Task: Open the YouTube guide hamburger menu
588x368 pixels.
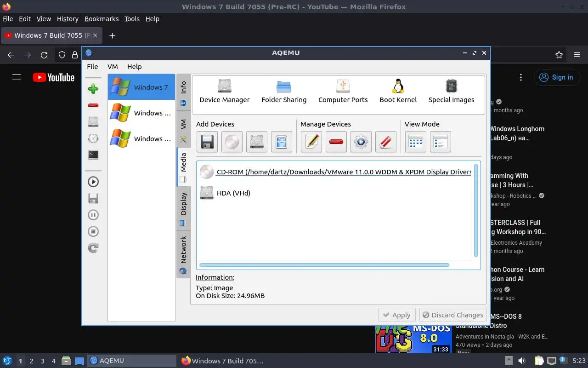Action: pos(17,77)
